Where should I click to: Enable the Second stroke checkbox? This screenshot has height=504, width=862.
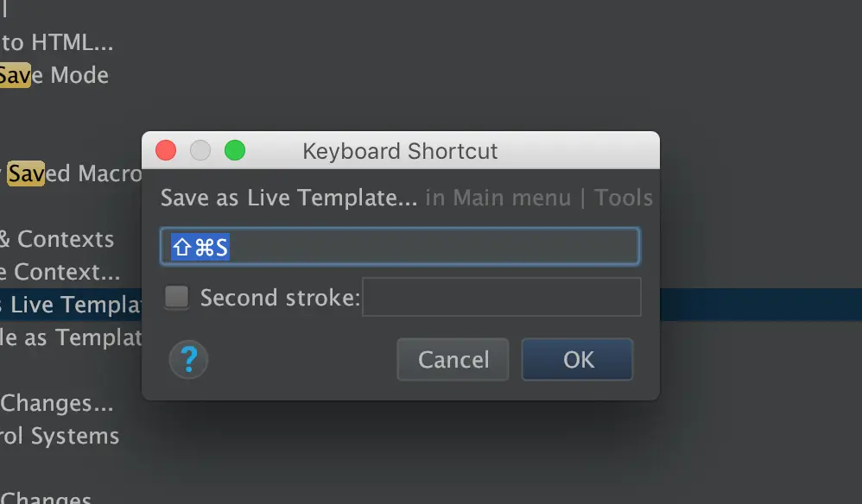pyautogui.click(x=177, y=298)
